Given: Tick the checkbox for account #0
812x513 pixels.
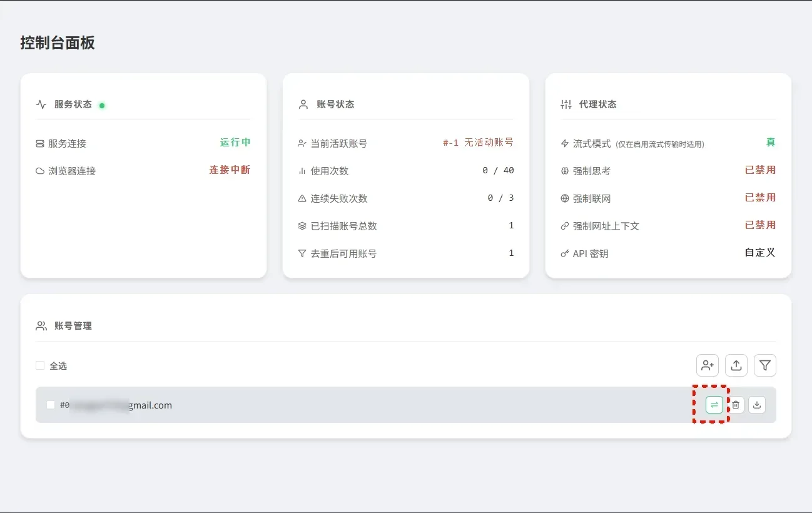Looking at the screenshot, I should click(51, 405).
